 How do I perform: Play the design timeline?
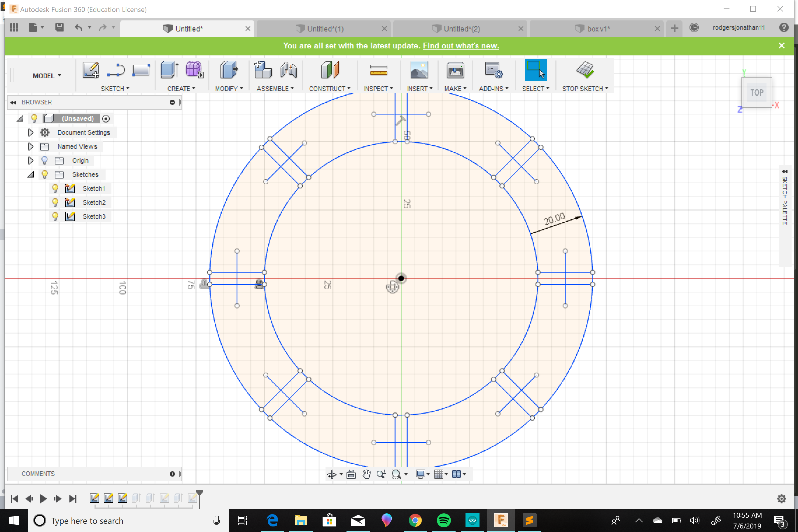coord(43,498)
